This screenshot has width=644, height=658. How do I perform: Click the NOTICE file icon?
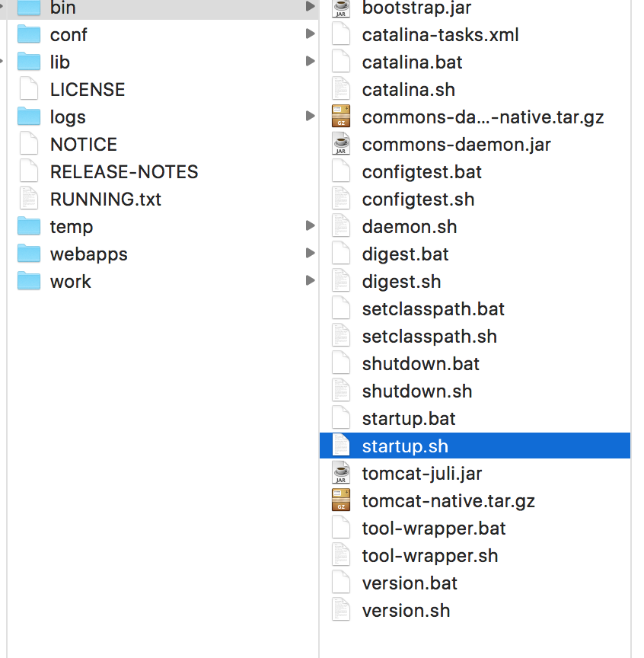29,144
